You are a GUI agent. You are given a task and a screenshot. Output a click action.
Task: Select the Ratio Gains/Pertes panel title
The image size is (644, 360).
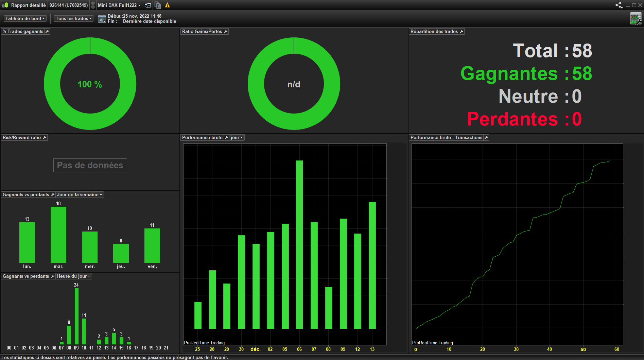tap(202, 31)
